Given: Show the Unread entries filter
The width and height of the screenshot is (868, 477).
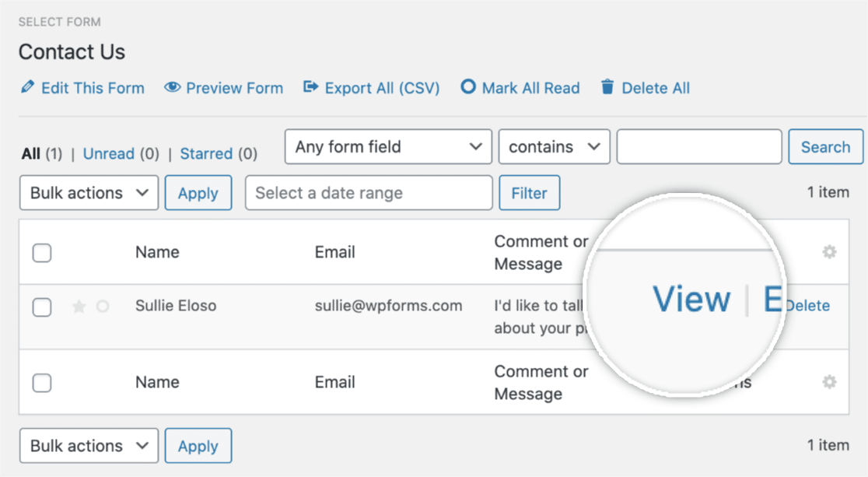Looking at the screenshot, I should [109, 154].
